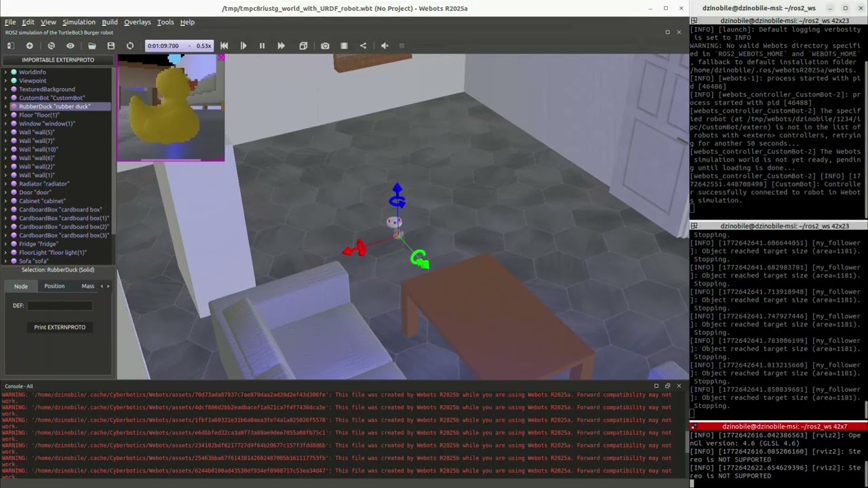The height and width of the screenshot is (488, 868).
Task: Click the restore viewpoint icon in toolbar
Action: [51, 45]
